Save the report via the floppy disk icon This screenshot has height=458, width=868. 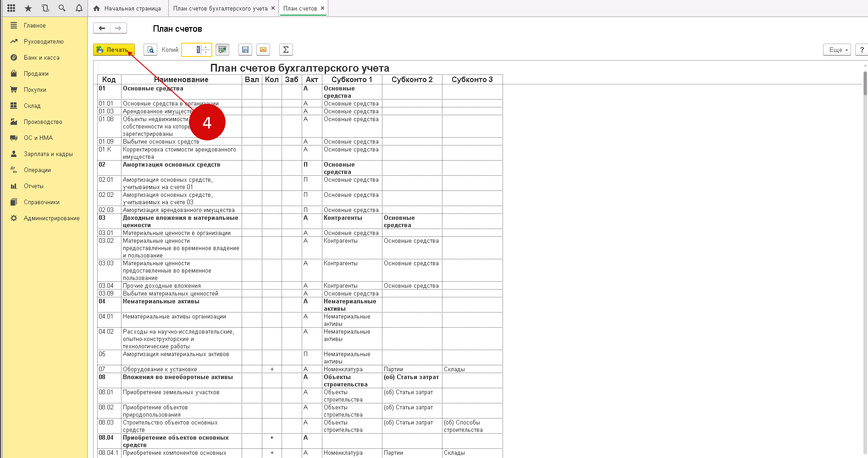245,50
